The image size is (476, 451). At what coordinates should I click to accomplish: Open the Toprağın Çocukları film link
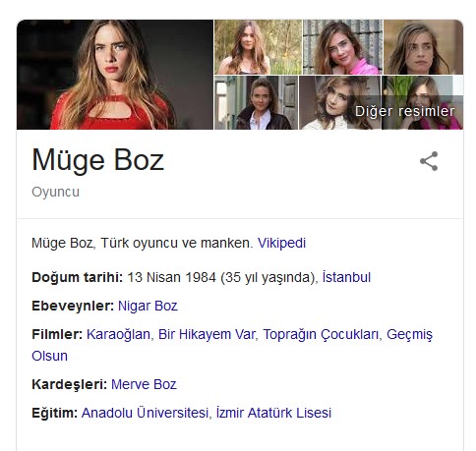(x=321, y=334)
